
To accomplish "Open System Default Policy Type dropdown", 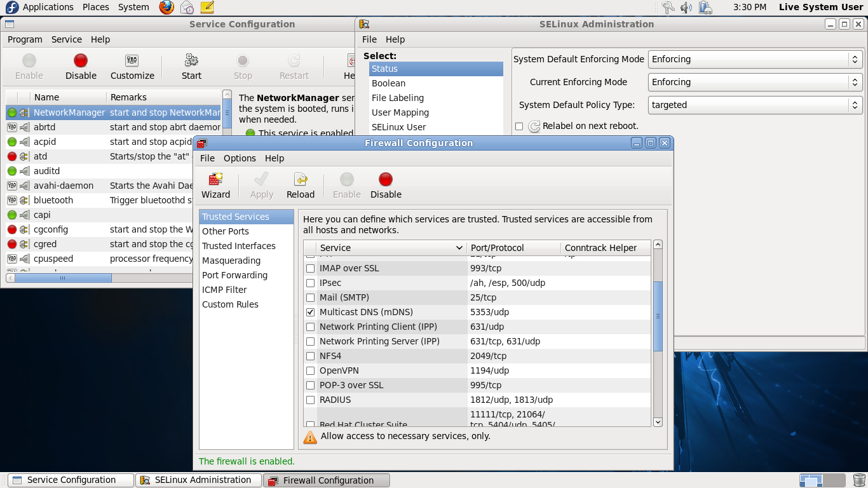I will click(755, 105).
